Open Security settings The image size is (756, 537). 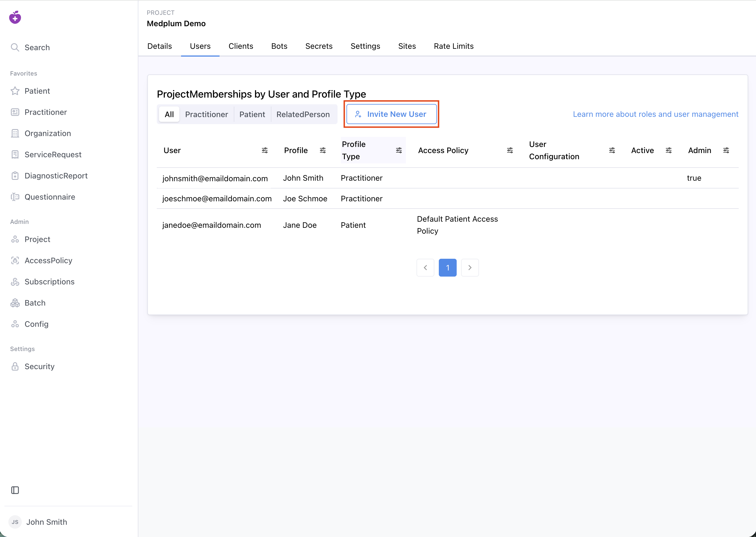click(x=32, y=366)
